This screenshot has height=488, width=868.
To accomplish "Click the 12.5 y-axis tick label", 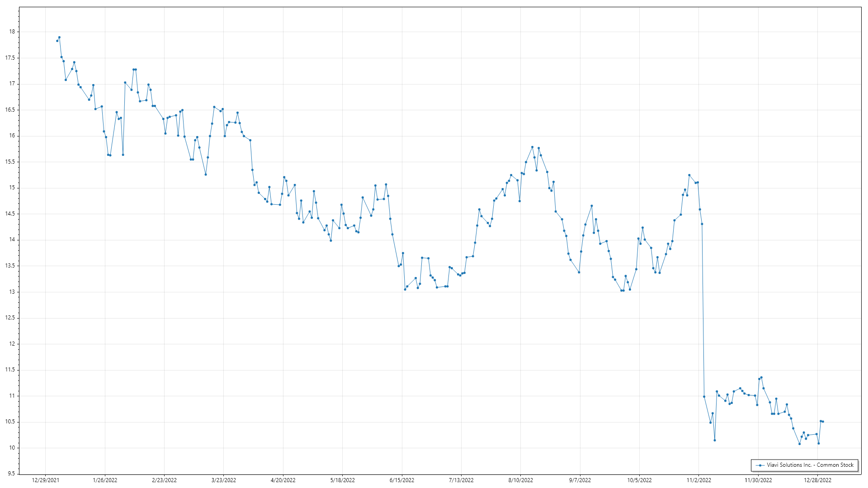I will click(10, 318).
